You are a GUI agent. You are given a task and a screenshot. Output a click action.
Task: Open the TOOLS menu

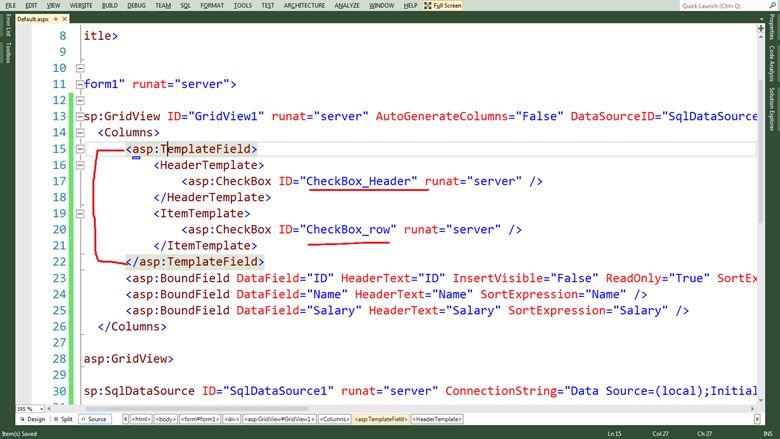[x=243, y=5]
